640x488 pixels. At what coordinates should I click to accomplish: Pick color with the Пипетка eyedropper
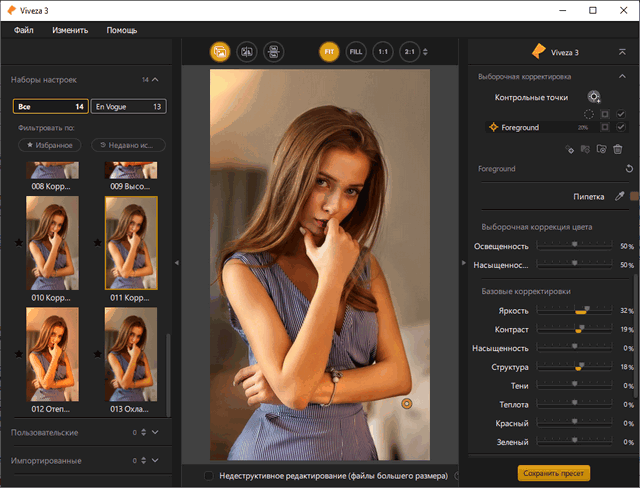619,196
